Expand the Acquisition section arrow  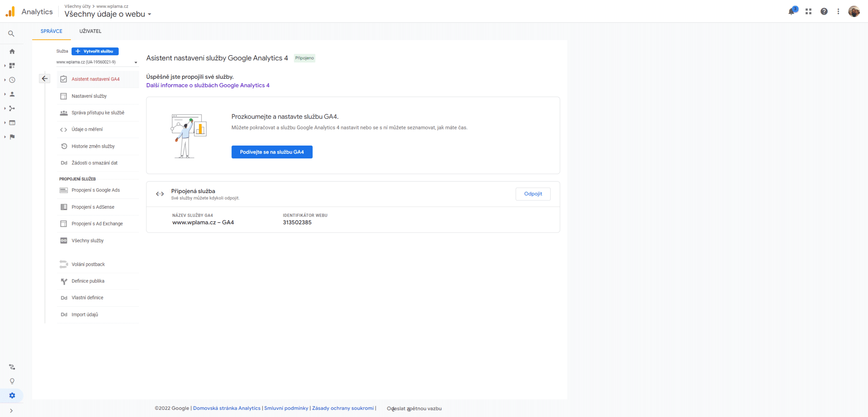(5, 108)
